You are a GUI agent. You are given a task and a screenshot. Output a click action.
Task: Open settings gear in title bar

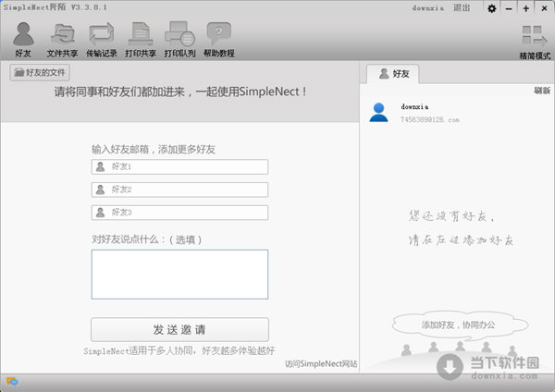coord(492,8)
